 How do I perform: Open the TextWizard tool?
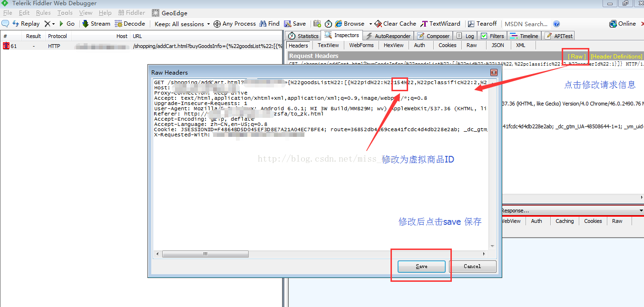(x=440, y=23)
